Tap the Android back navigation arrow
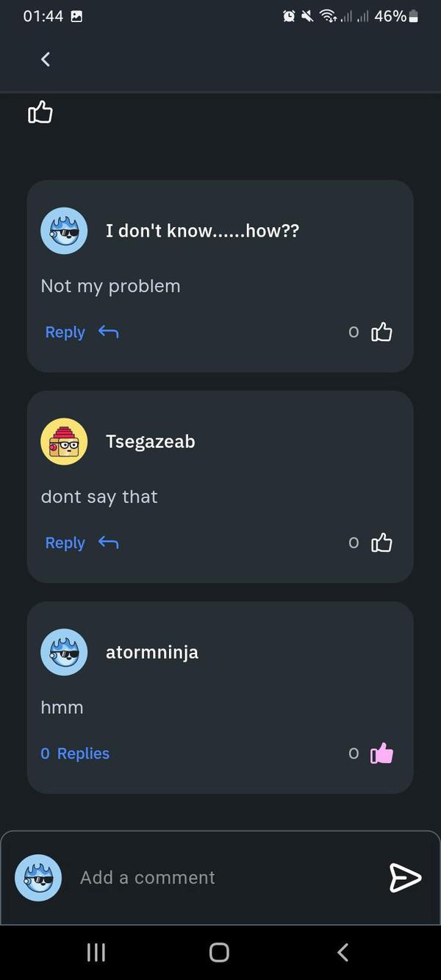Image resolution: width=441 pixels, height=980 pixels. pos(342,951)
